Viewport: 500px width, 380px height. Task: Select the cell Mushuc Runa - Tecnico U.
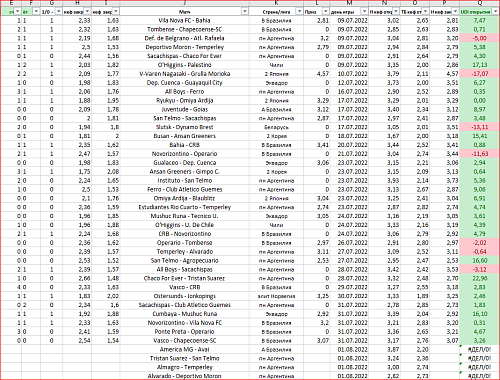tap(184, 216)
